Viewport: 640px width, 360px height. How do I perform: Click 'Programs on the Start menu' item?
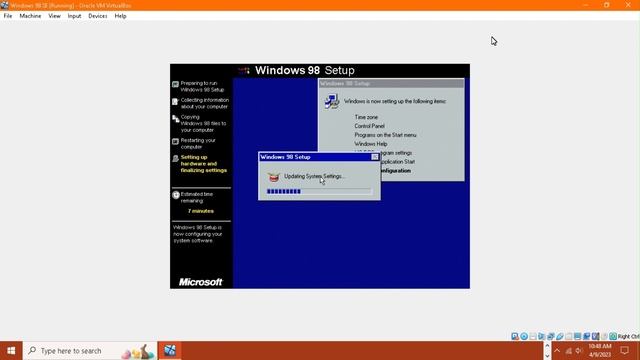[385, 135]
